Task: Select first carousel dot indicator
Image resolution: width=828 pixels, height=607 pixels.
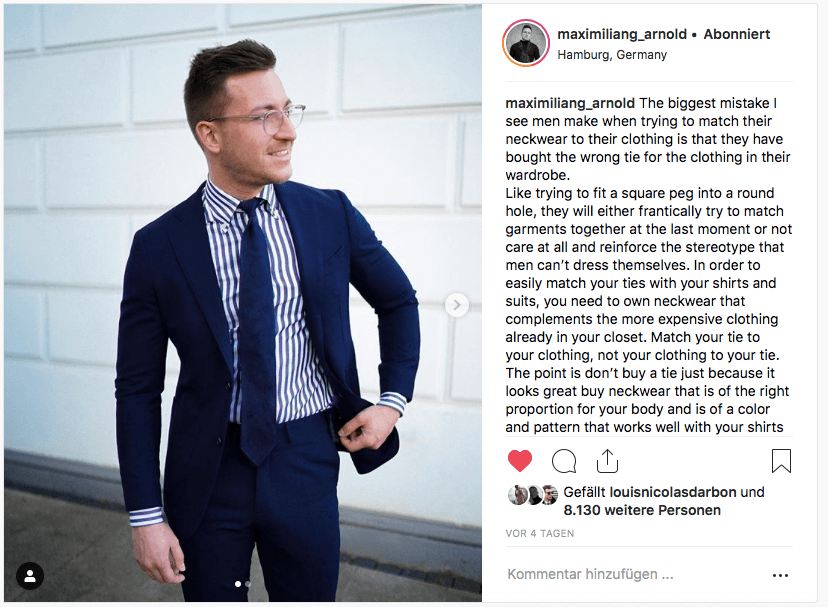Action: [x=238, y=584]
